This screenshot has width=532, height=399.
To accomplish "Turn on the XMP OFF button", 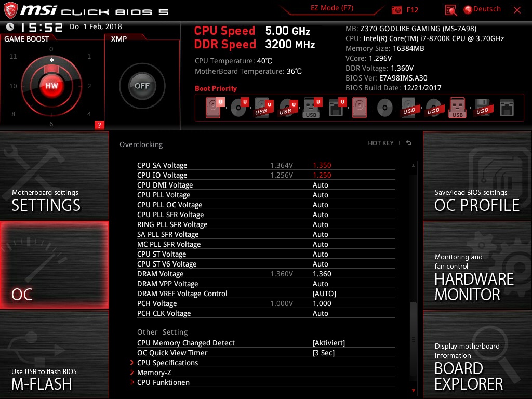I will tap(142, 86).
